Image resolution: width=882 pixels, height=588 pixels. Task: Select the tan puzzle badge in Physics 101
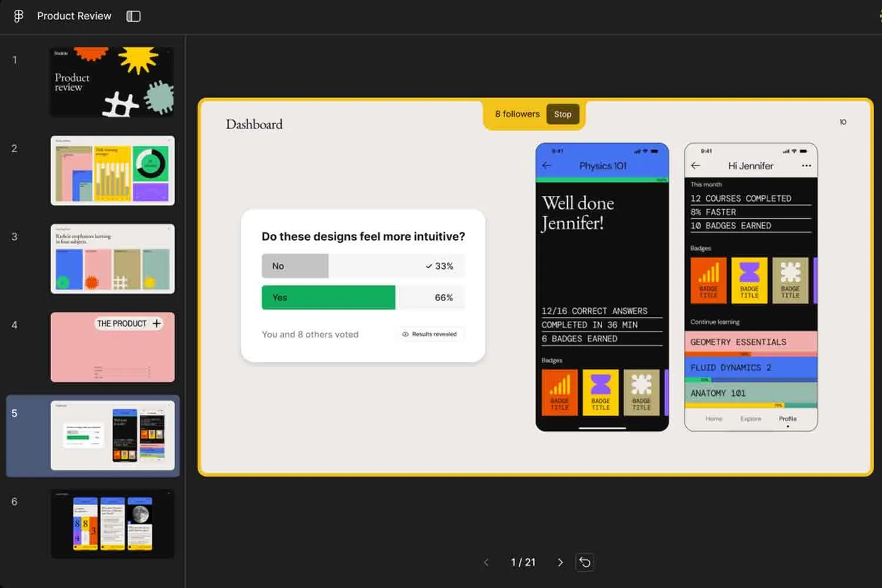click(642, 392)
